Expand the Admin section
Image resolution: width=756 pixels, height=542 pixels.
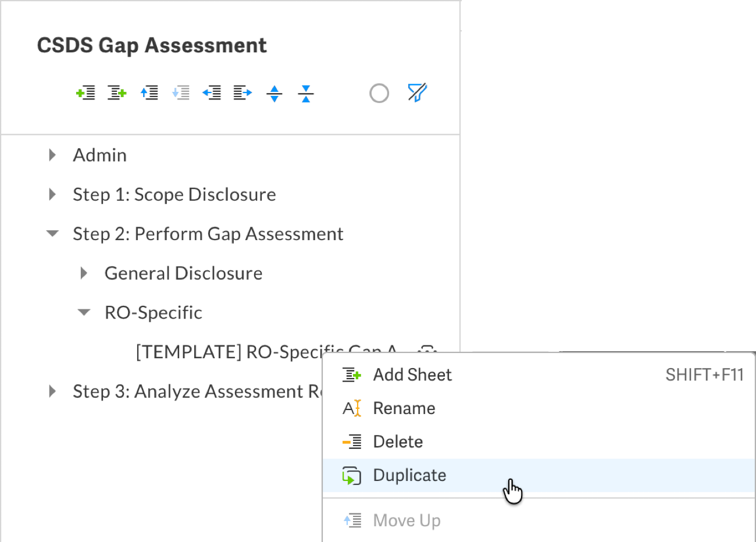coord(52,155)
